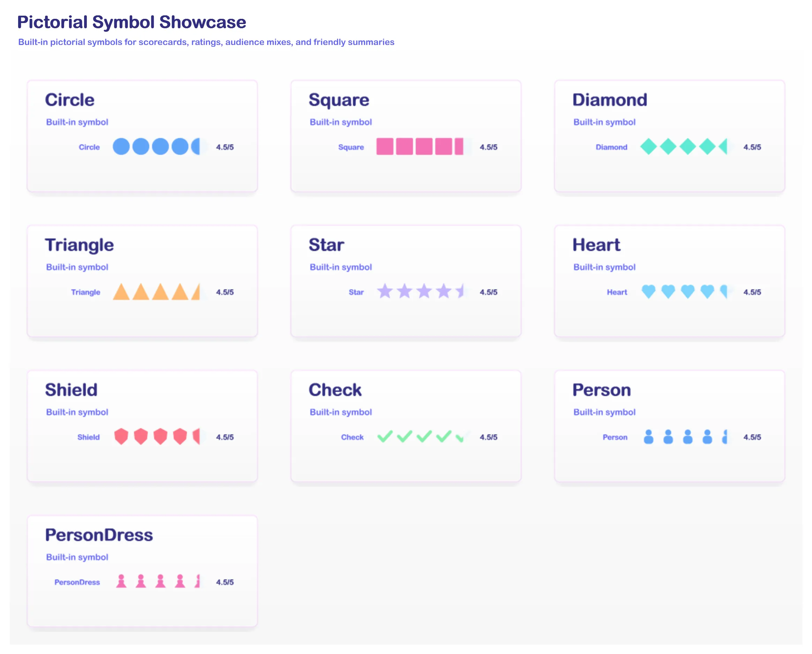Click the page subtitle about built-in pictorial symbols
The height and width of the screenshot is (654, 812).
206,42
